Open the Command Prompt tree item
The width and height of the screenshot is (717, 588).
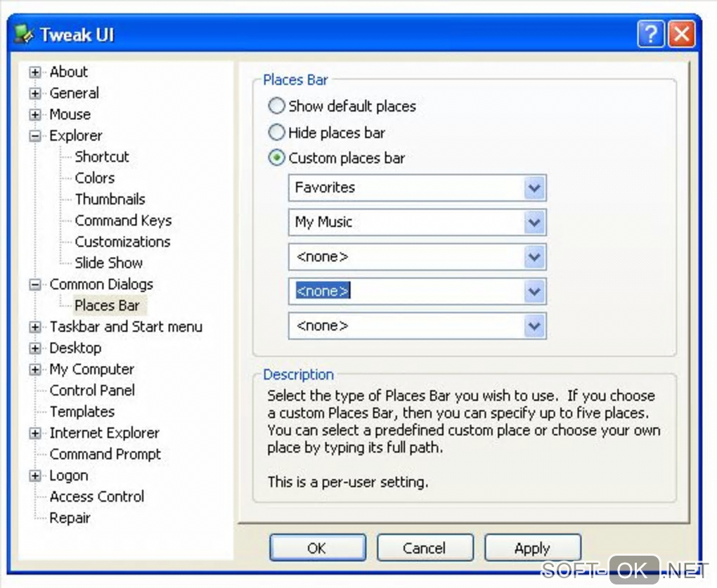pos(105,455)
